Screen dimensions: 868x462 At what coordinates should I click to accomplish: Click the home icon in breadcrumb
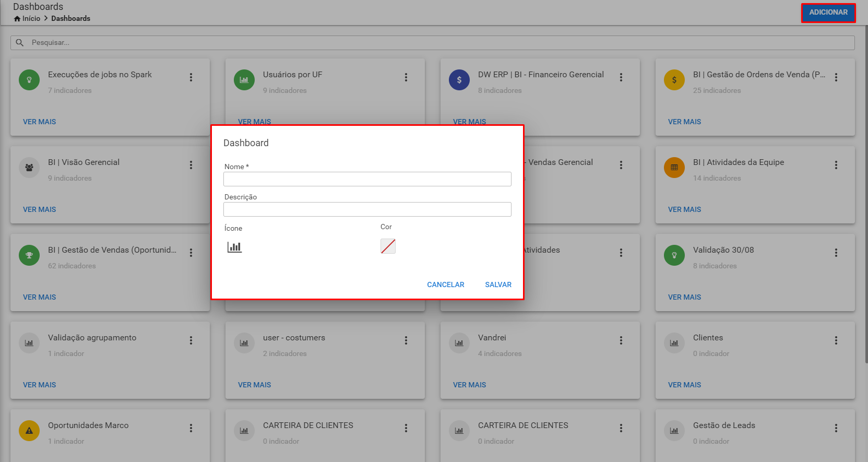click(17, 19)
